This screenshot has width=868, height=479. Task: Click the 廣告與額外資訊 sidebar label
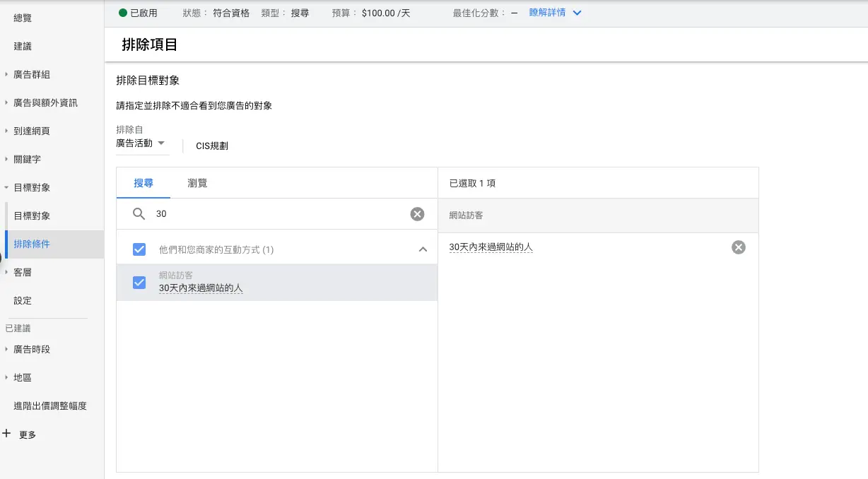click(46, 102)
